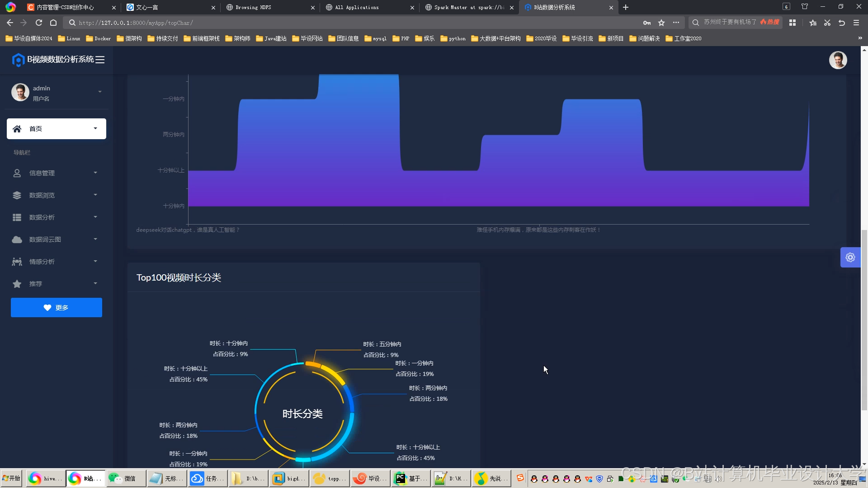Expand the 数据分析 menu chevron

coord(95,217)
